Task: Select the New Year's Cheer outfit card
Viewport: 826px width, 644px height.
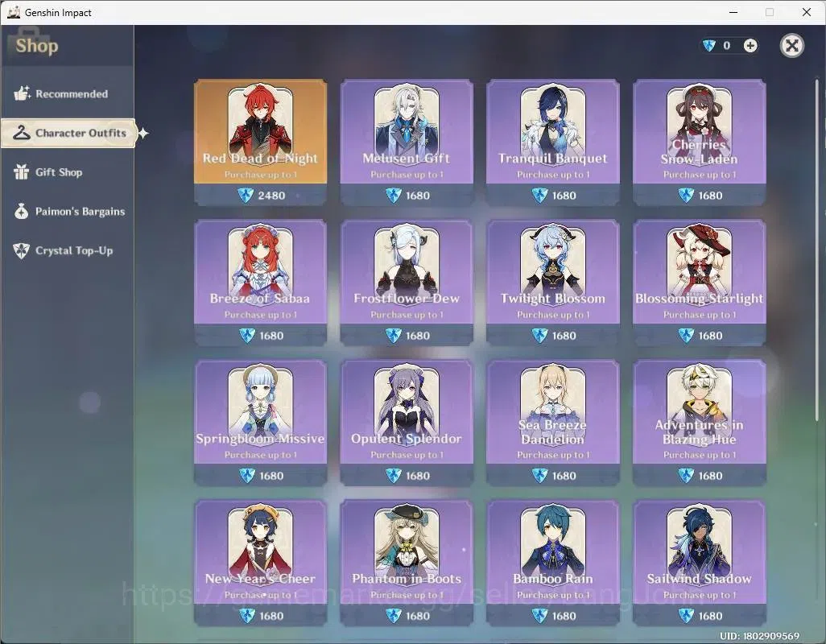Action: 260,563
